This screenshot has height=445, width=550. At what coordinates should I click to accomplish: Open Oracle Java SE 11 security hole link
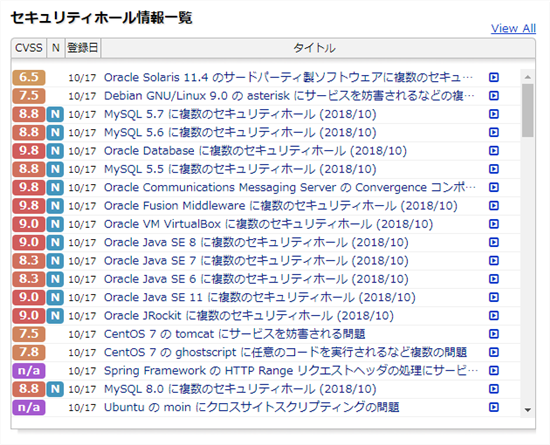260,297
